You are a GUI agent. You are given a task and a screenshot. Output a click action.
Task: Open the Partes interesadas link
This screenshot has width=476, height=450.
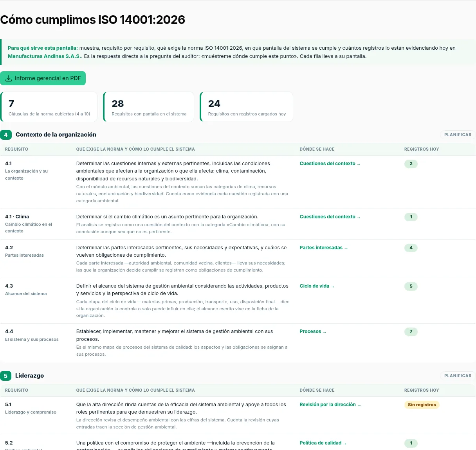[324, 248]
